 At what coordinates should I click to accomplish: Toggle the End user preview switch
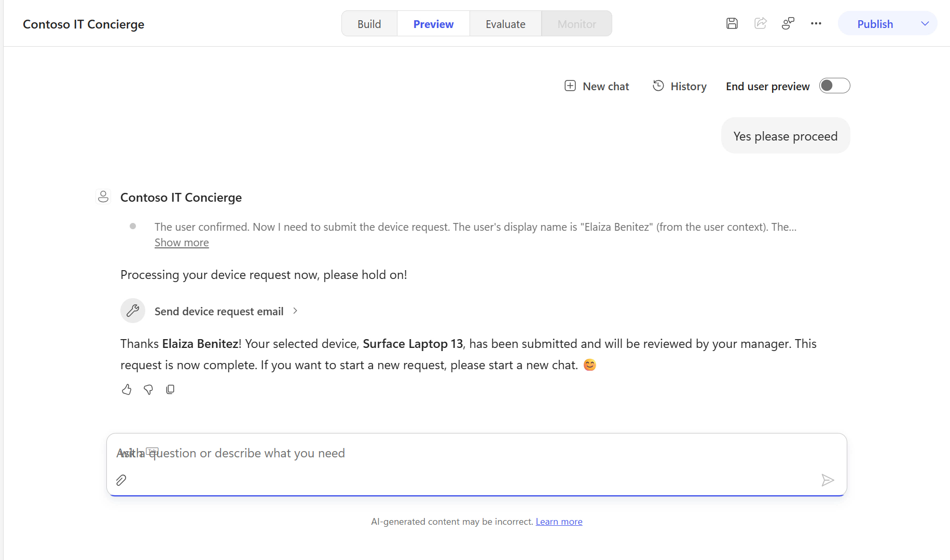(834, 86)
